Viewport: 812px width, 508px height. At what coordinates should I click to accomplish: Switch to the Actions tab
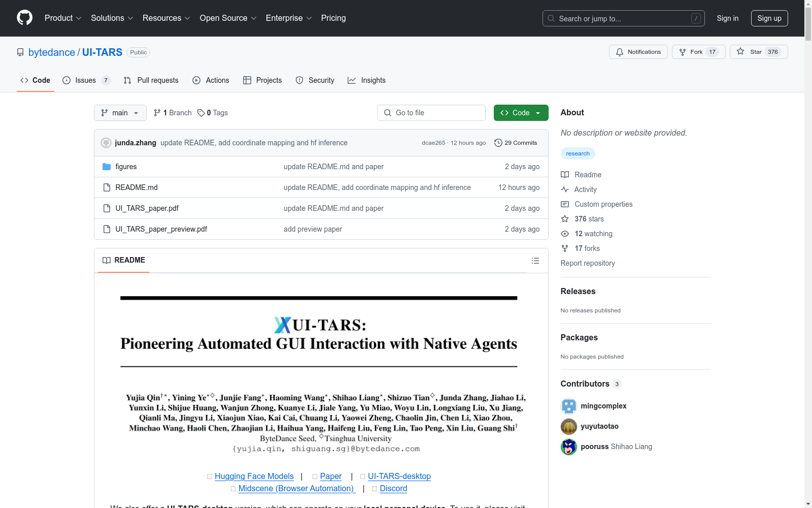coord(211,80)
